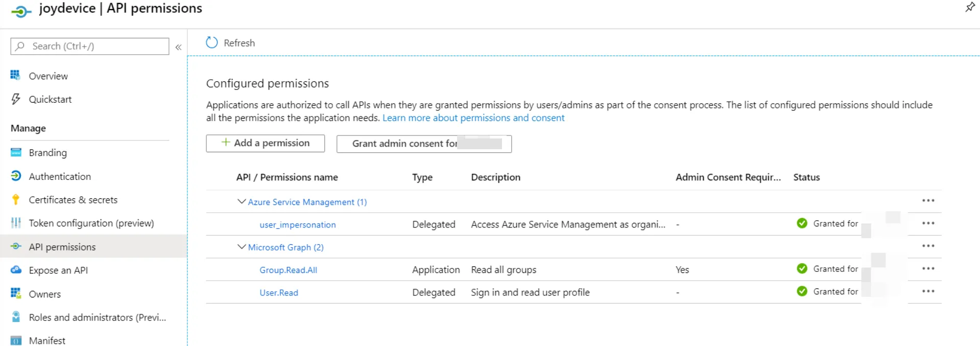
Task: Collapse the sidebar with the double chevron
Action: [178, 47]
